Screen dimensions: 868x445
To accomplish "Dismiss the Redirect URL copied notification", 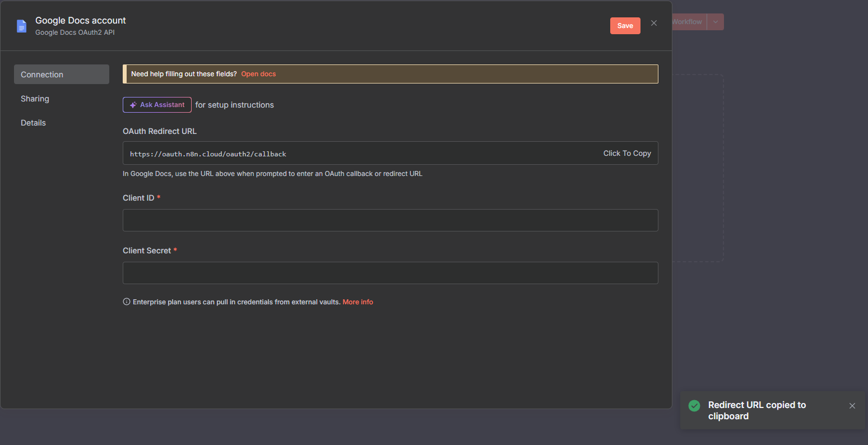I will coord(852,406).
